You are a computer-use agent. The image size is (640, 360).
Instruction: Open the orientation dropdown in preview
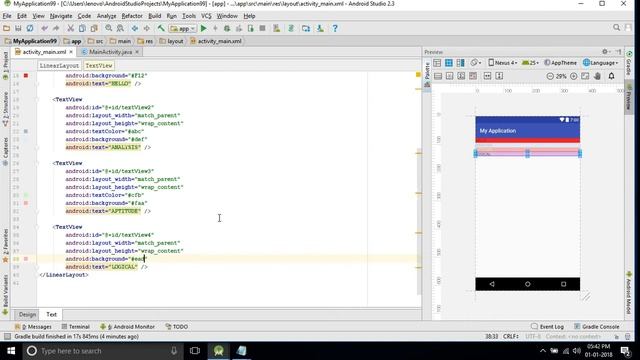476,62
